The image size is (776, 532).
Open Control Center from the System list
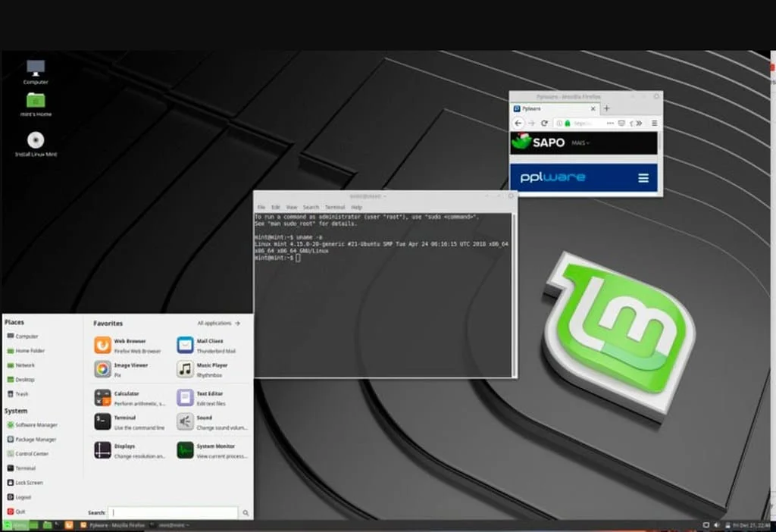coord(28,454)
